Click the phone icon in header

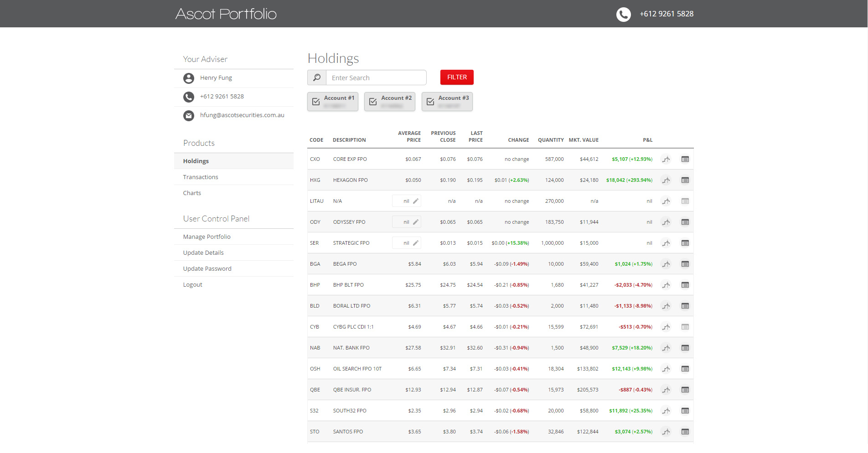click(x=623, y=14)
